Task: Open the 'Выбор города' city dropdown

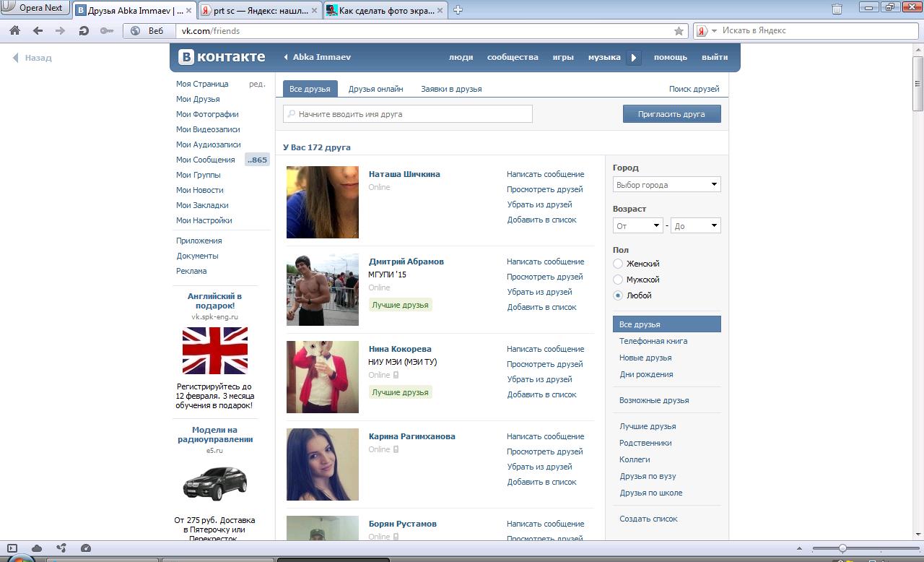Action: pyautogui.click(x=666, y=185)
